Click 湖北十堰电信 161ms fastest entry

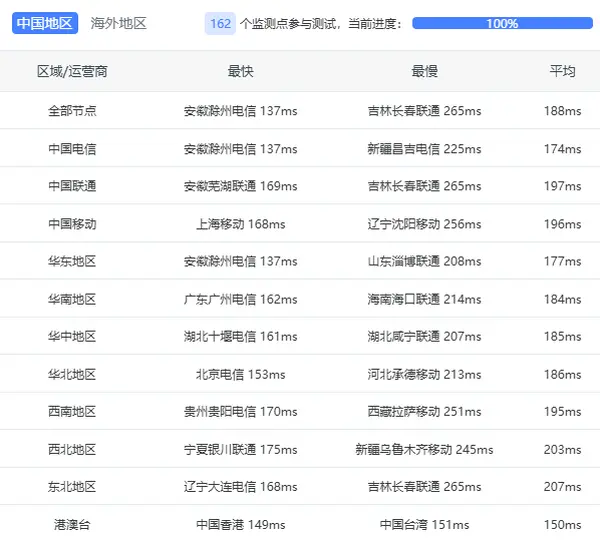coord(240,337)
